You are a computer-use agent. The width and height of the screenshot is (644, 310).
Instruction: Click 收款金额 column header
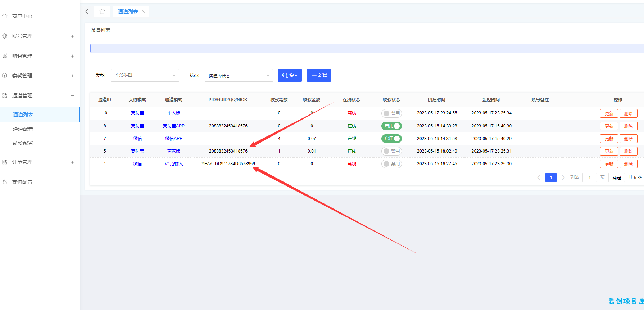click(x=312, y=100)
